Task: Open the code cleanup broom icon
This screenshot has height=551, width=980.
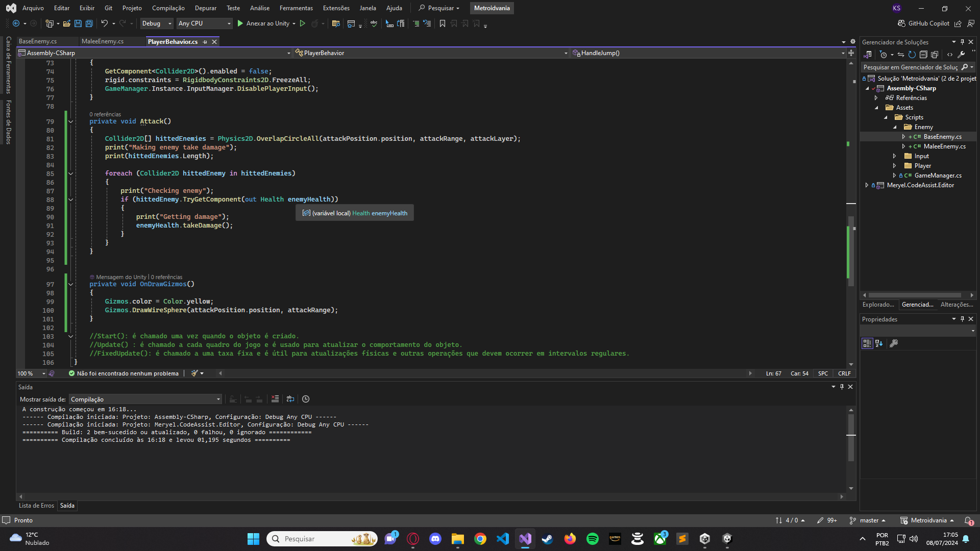Action: pyautogui.click(x=194, y=373)
